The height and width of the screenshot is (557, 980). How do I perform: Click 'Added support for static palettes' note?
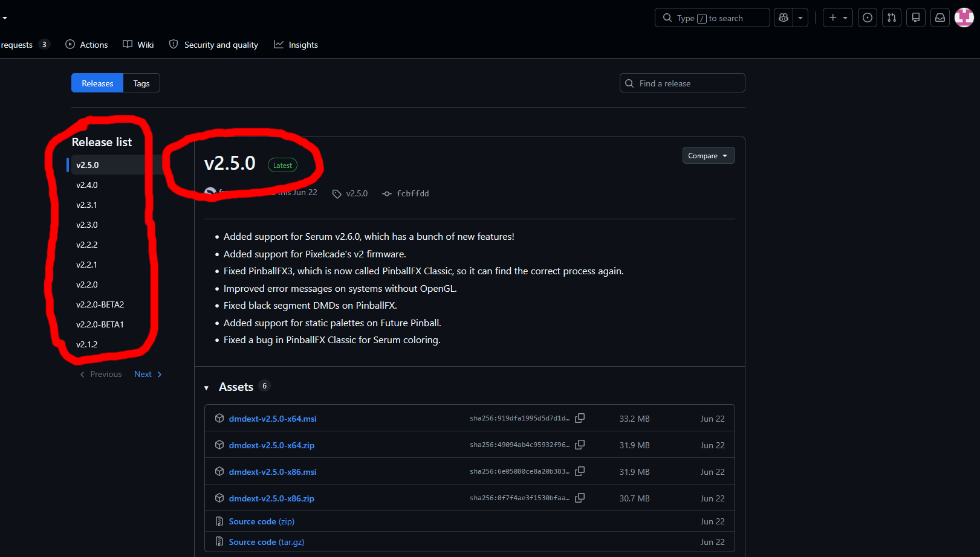[x=333, y=323]
